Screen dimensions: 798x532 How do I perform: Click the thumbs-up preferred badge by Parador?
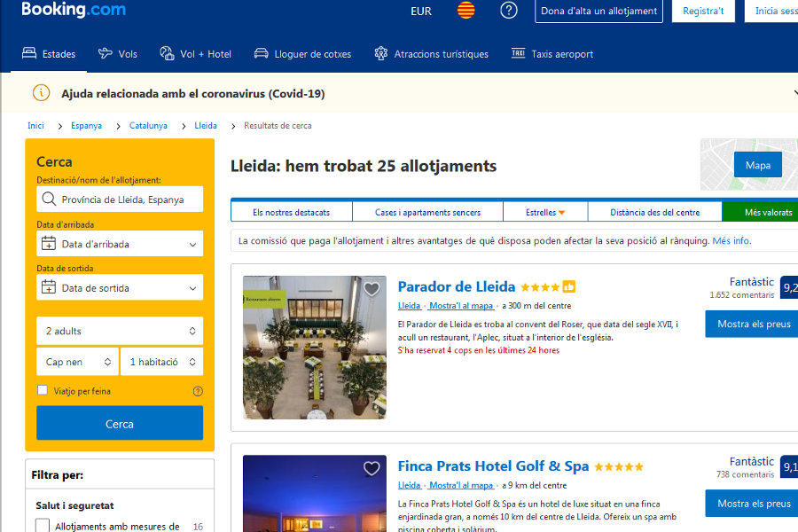coord(569,287)
